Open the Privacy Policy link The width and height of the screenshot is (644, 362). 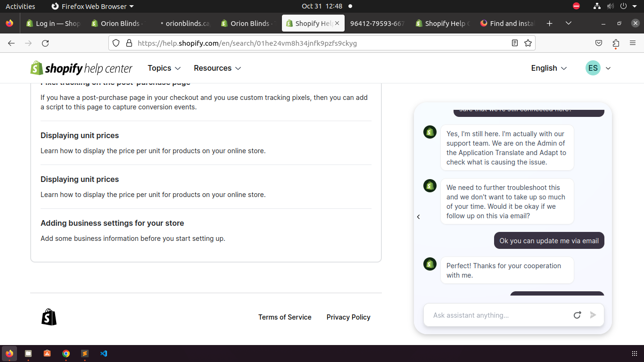(348, 317)
